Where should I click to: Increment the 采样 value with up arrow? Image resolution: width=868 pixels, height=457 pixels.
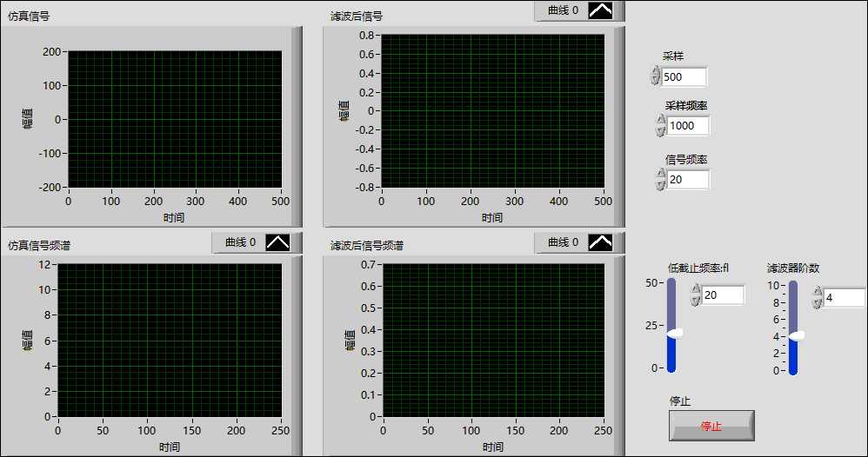pyautogui.click(x=656, y=71)
